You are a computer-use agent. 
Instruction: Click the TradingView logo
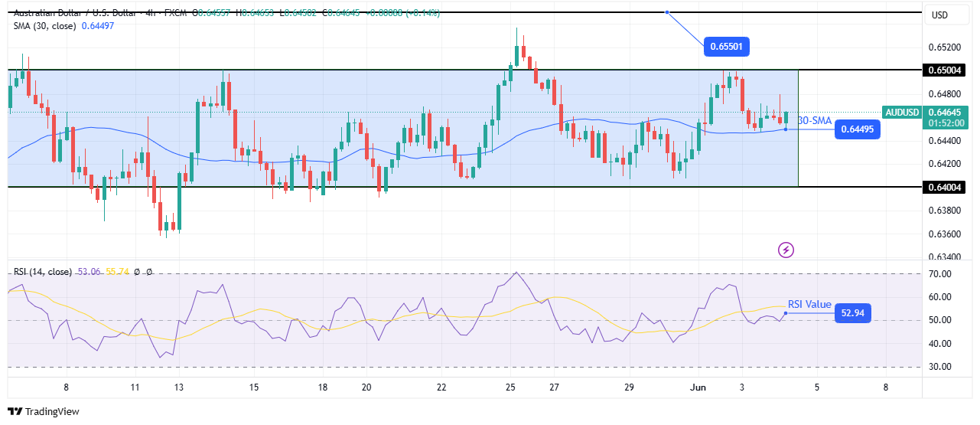click(43, 411)
